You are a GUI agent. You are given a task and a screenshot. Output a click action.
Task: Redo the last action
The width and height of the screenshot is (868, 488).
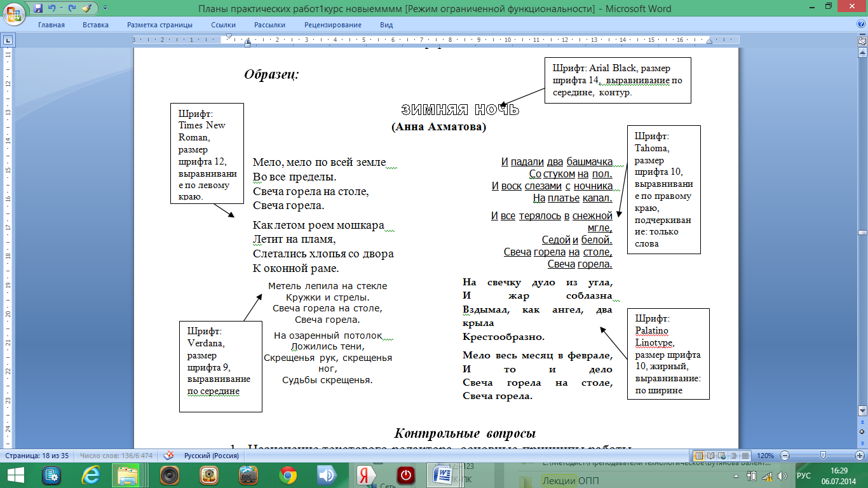tap(72, 8)
